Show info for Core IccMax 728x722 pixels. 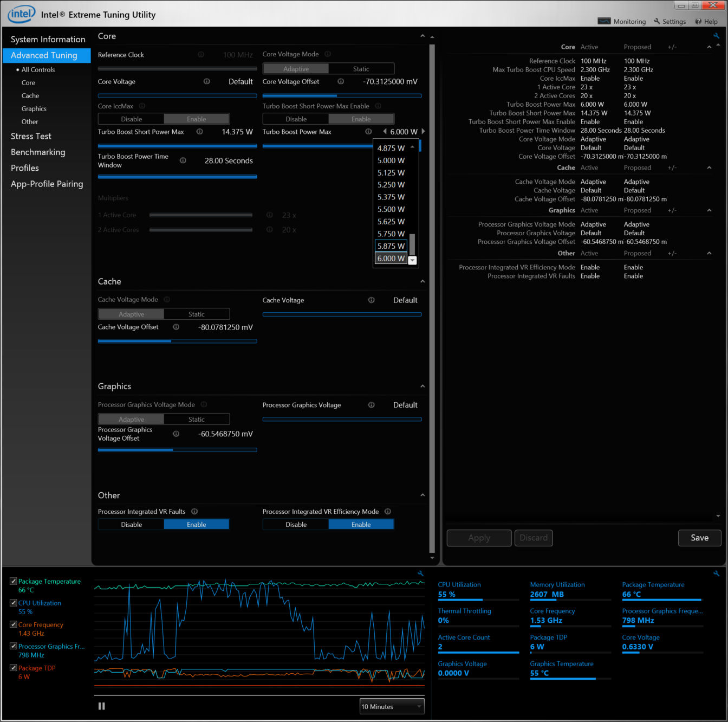pos(142,106)
